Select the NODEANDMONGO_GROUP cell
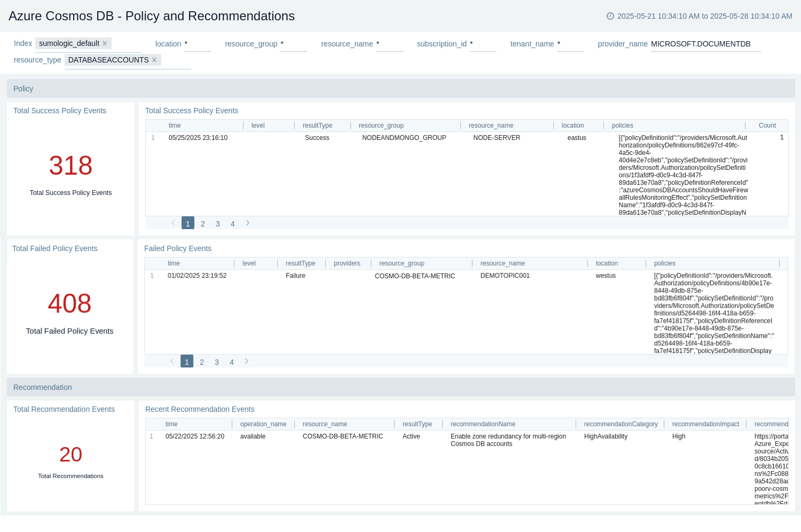Image resolution: width=801 pixels, height=532 pixels. (x=404, y=138)
